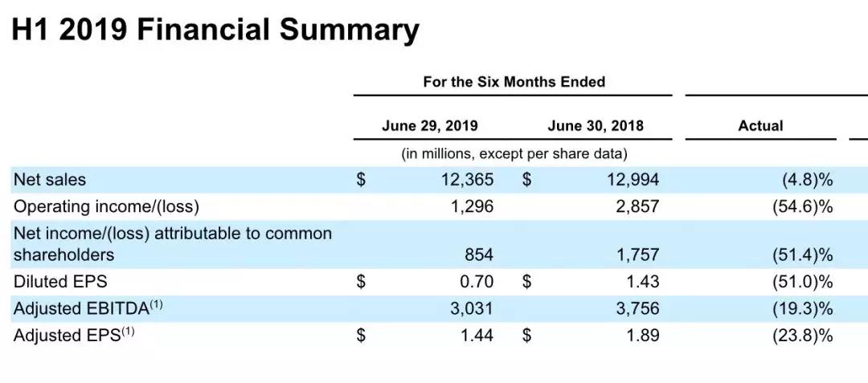
Task: Click the 12,994 net sales value
Action: pos(633,180)
